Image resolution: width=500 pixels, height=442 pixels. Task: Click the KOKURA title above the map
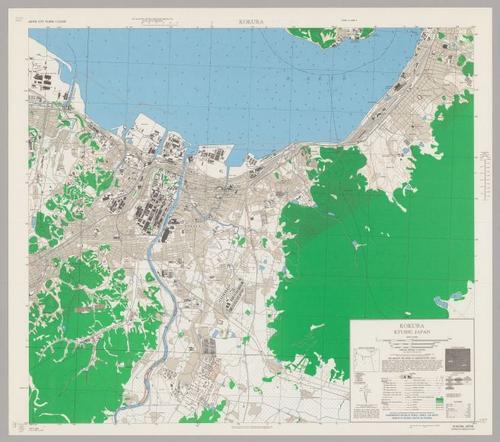[251, 22]
